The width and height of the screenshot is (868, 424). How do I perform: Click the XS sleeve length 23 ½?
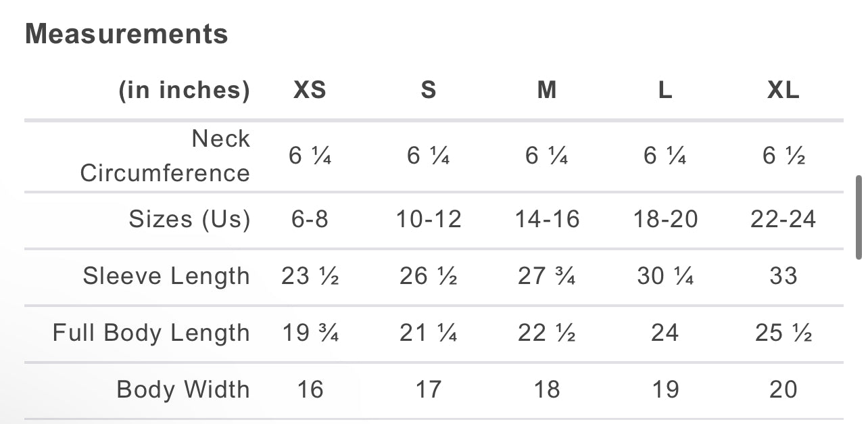pyautogui.click(x=310, y=276)
